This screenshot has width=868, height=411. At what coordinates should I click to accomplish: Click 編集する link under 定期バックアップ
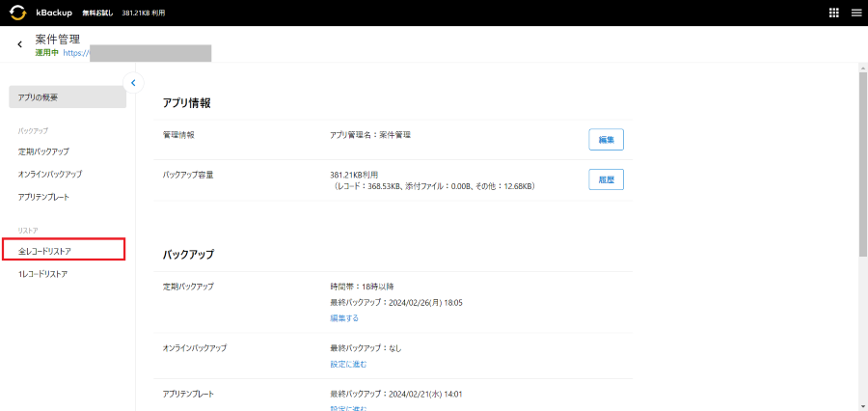[344, 317]
